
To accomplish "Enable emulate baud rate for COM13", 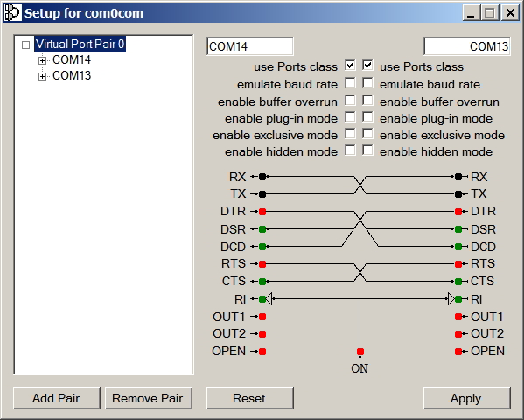I will pos(367,82).
